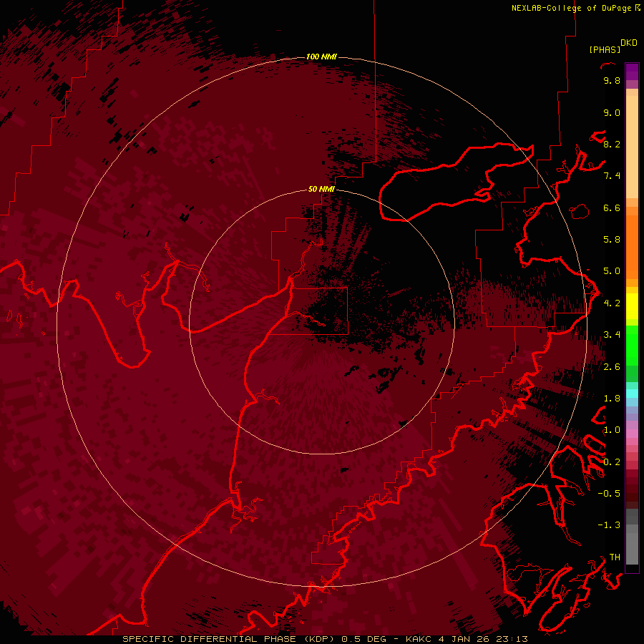
Task: Click the purple top segment of color bar
Action: pos(632,72)
